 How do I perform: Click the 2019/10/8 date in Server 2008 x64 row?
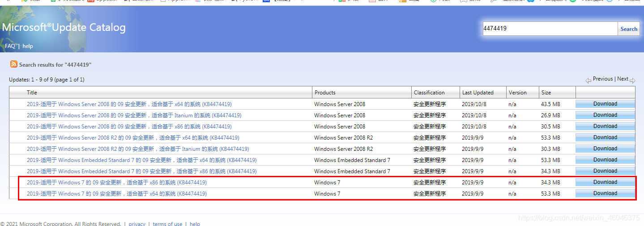(x=474, y=104)
